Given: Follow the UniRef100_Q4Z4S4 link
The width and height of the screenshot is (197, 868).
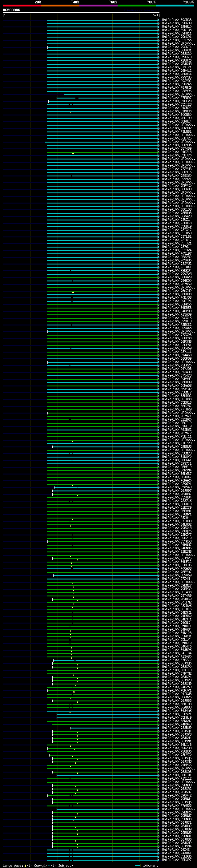Looking at the screenshot, I should [176, 850].
